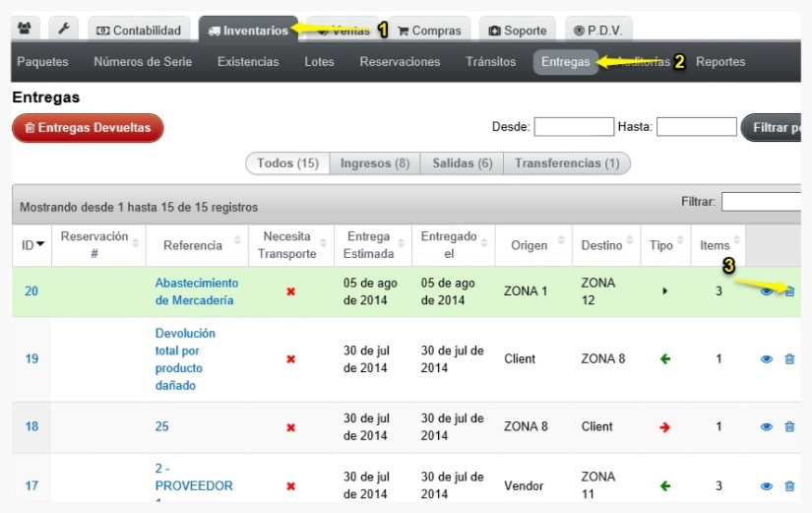The width and height of the screenshot is (812, 513).
Task: Open Abastecimiento de Mercadería reference link
Action: (196, 291)
